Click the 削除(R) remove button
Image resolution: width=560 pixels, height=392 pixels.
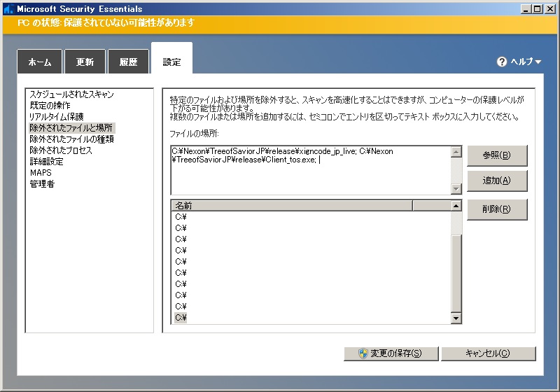tap(497, 209)
